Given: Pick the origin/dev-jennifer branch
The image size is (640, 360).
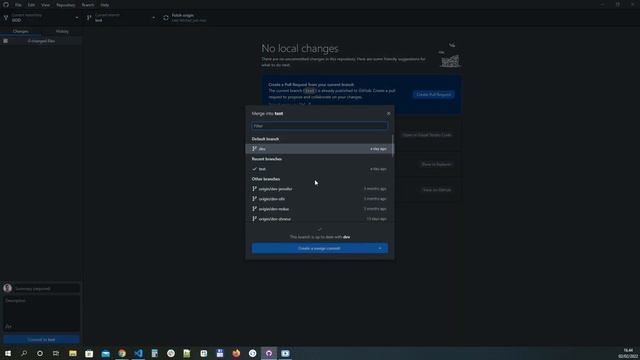Looking at the screenshot, I should 319,189.
